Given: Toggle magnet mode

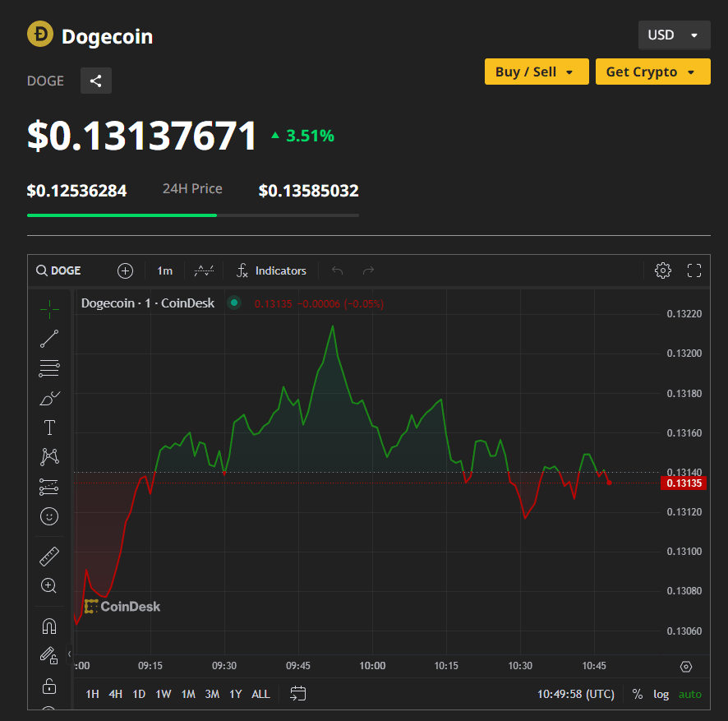Looking at the screenshot, I should click(49, 626).
